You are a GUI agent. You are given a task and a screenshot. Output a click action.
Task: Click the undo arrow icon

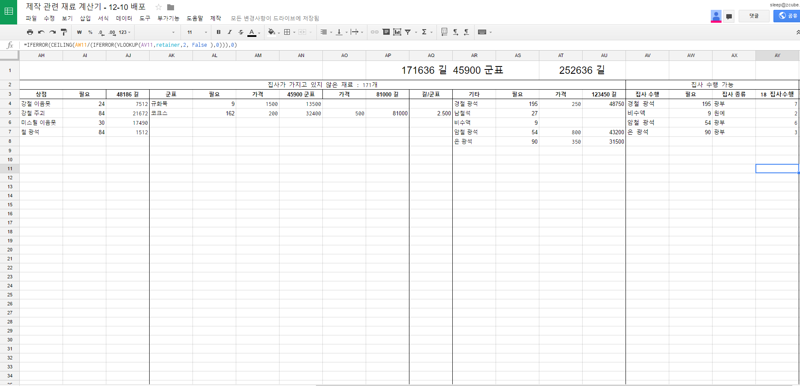coord(41,32)
